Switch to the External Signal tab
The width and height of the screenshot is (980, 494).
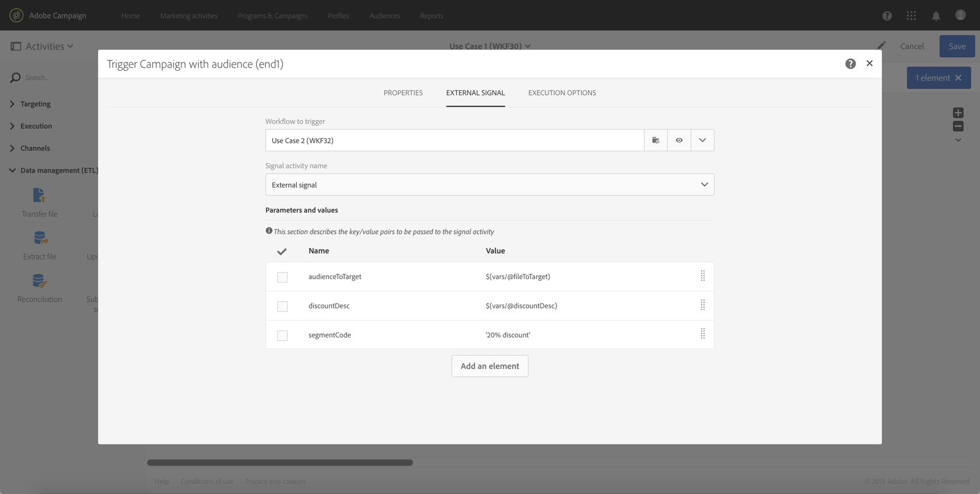[x=475, y=93]
